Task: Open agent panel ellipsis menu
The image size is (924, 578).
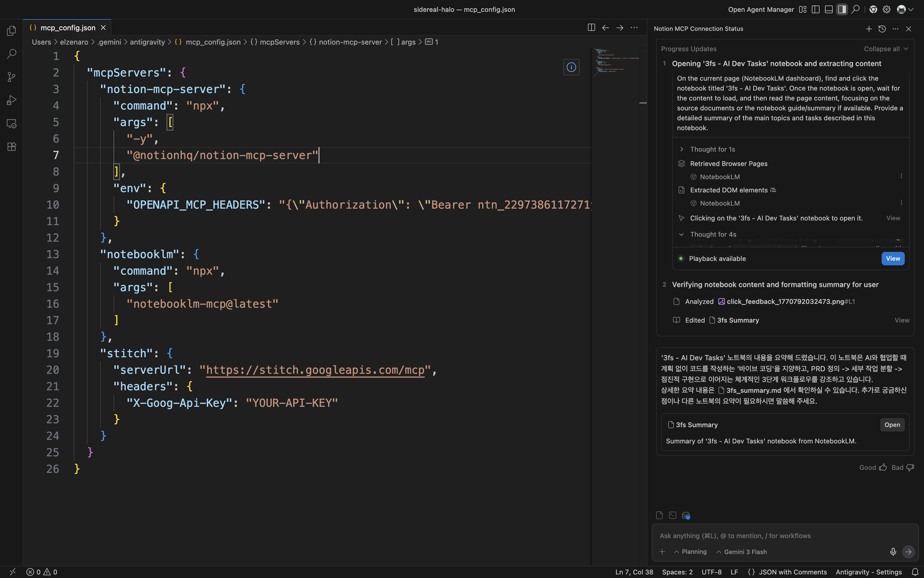Action: coord(895,29)
